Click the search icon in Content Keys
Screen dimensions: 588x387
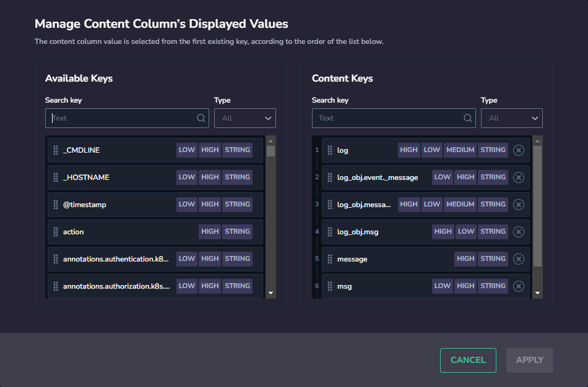pos(468,118)
